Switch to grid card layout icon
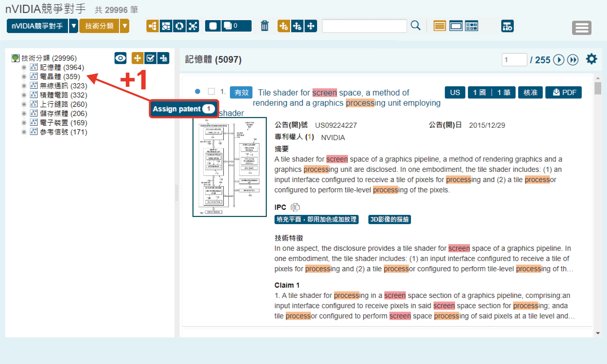Viewport: 607px width, 364px height. pyautogui.click(x=471, y=26)
